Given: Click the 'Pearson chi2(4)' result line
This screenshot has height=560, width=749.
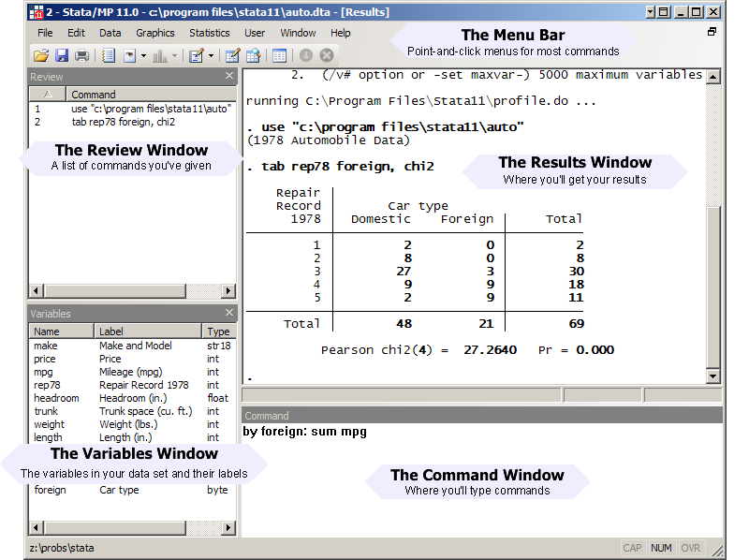Looking at the screenshot, I should point(467,350).
